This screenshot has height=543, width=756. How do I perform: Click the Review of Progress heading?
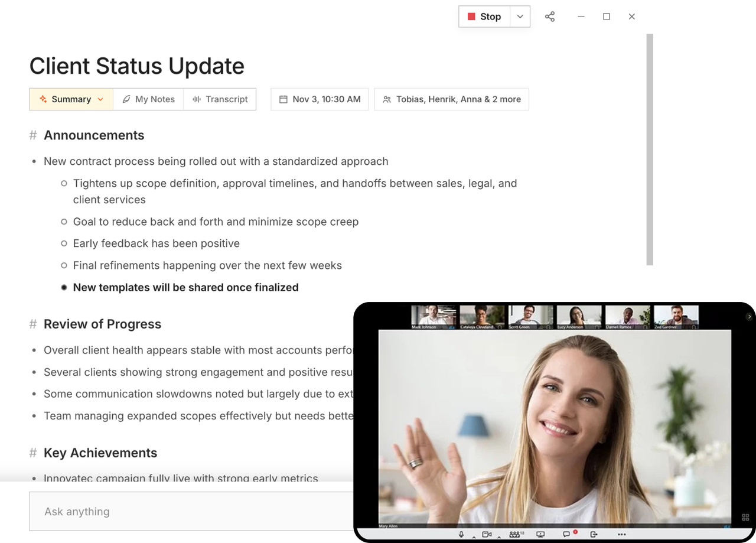point(102,324)
